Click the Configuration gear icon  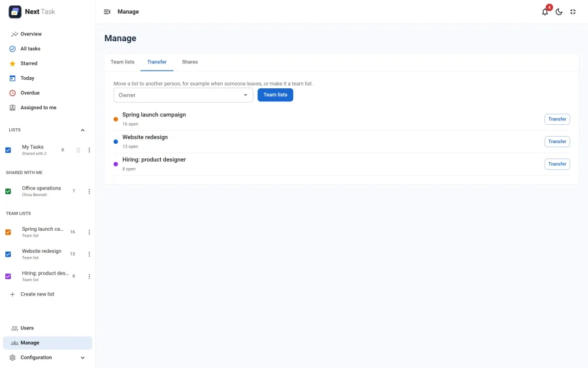tap(12, 358)
